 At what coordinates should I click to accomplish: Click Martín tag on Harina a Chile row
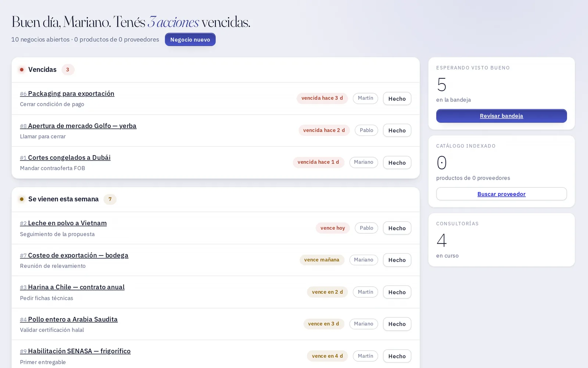pyautogui.click(x=365, y=292)
